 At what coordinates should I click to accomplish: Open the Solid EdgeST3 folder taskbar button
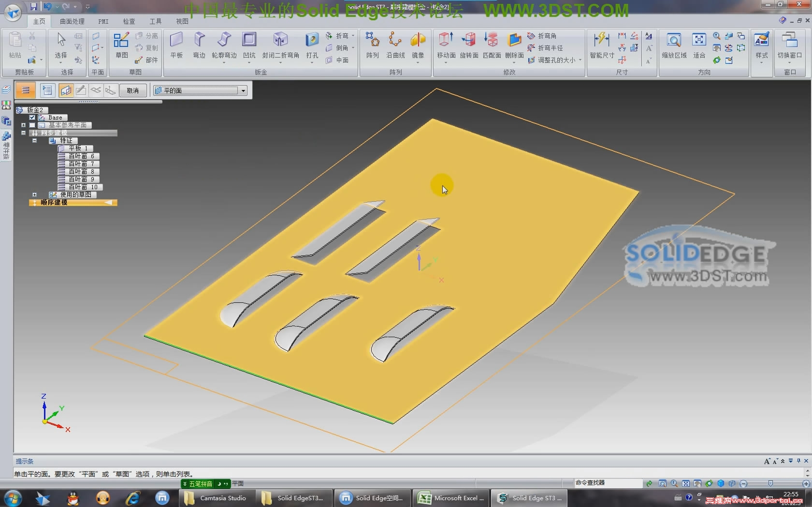pyautogui.click(x=293, y=498)
